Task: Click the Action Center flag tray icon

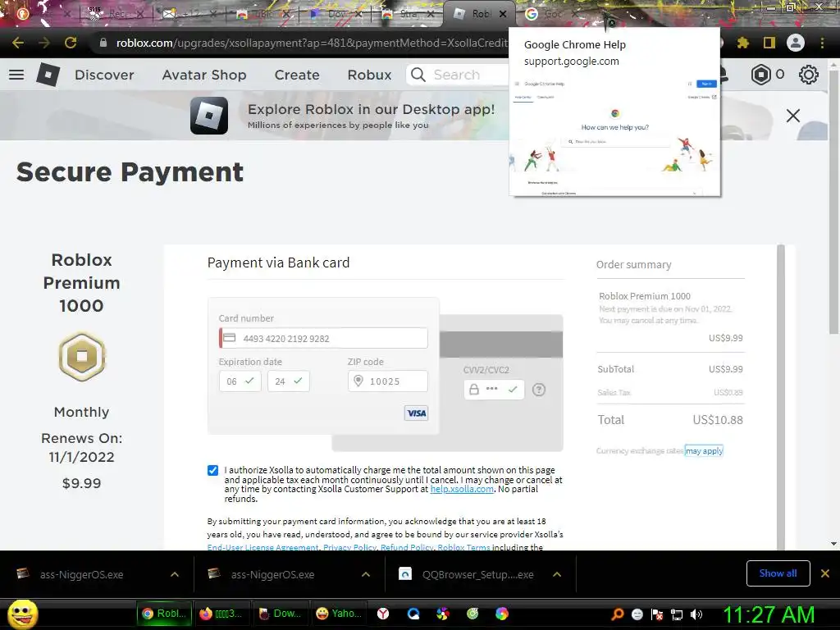Action: [x=657, y=614]
